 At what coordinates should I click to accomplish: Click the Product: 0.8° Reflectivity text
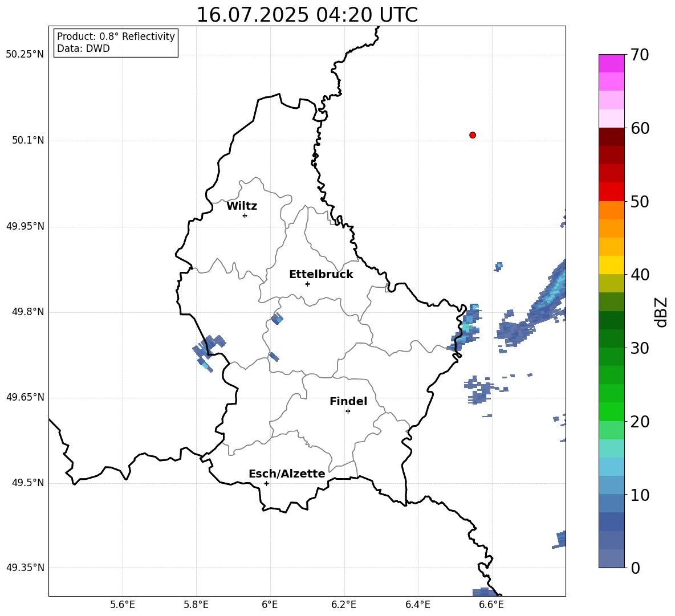pyautogui.click(x=116, y=36)
